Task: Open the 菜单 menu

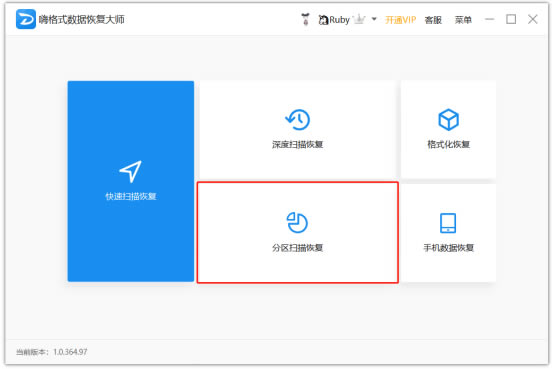Action: point(463,20)
